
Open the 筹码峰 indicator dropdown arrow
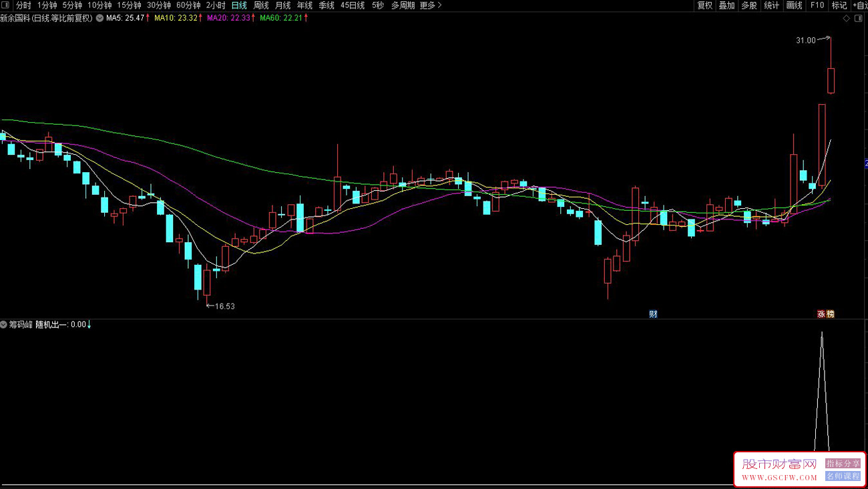click(x=4, y=325)
